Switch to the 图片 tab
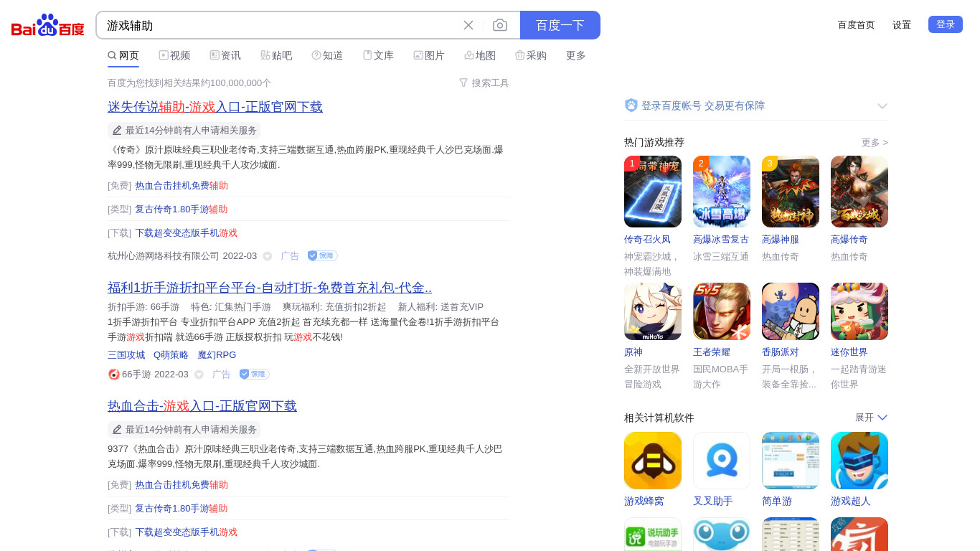Viewport: 980px width, 551px height. point(429,55)
